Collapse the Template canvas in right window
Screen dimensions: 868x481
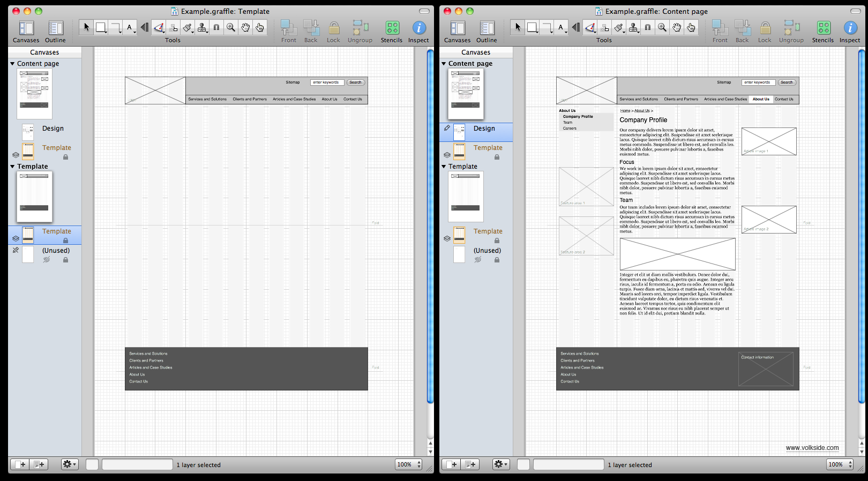(444, 167)
